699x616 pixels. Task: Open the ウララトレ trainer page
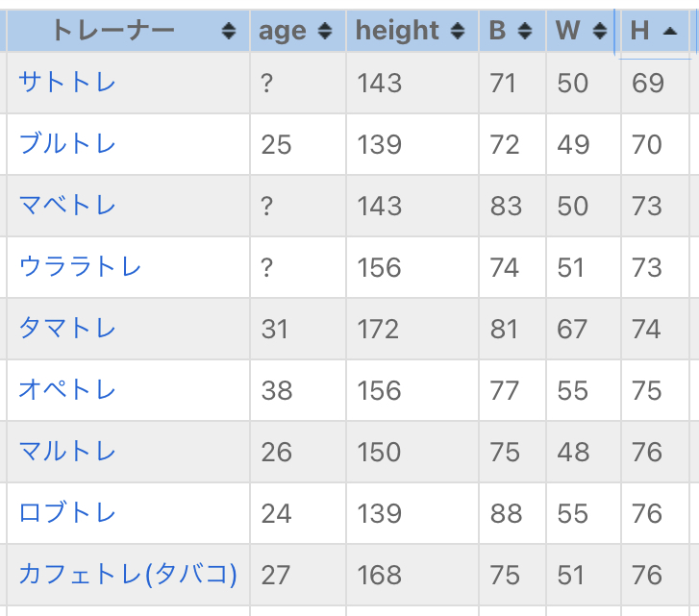(80, 267)
